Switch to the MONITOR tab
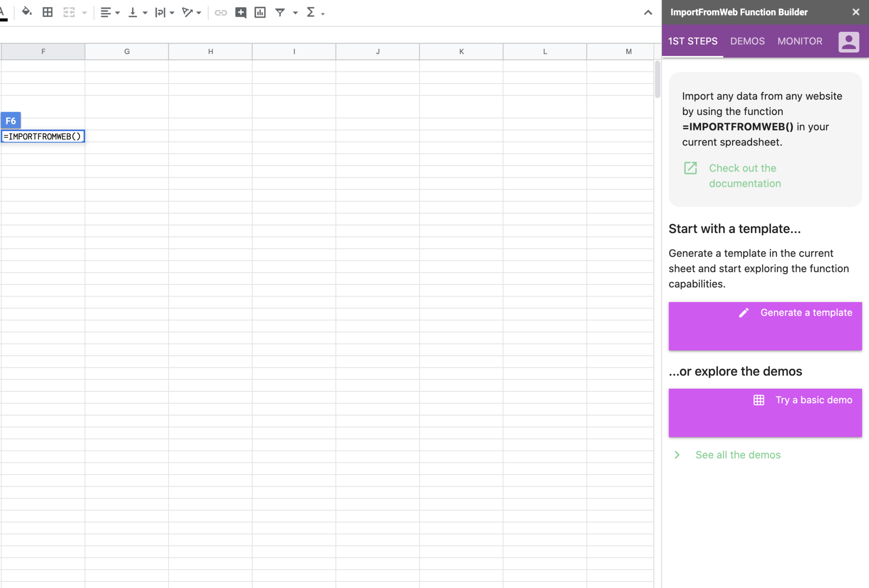Viewport: 869px width, 588px height. click(800, 41)
